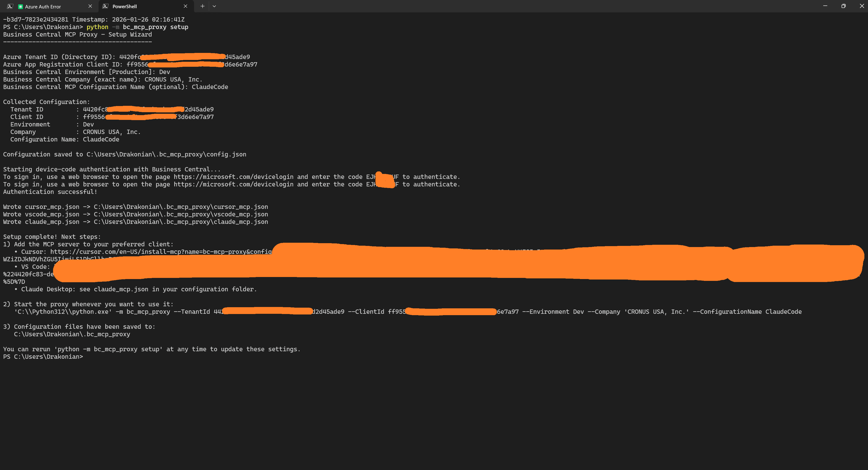Click at the empty PowerShell prompt line
The image size is (868, 470).
pyautogui.click(x=101, y=356)
